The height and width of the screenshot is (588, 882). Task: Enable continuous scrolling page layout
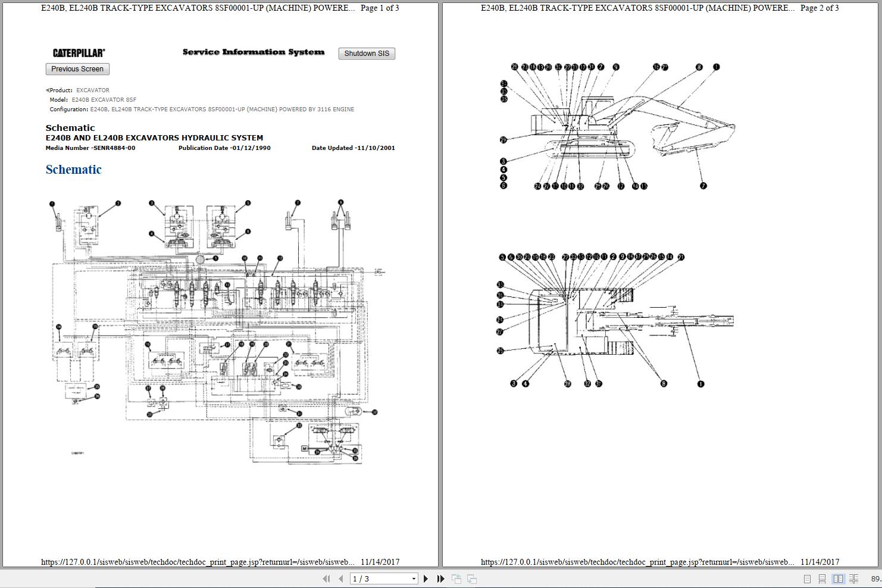click(822, 578)
